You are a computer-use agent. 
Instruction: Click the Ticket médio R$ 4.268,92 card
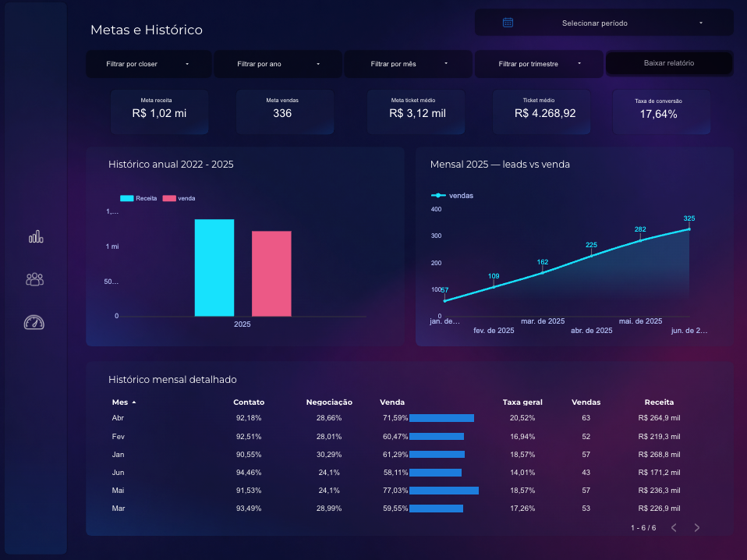pyautogui.click(x=541, y=112)
